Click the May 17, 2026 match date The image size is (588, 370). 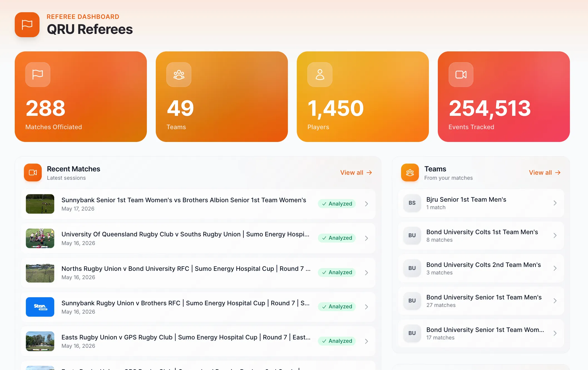click(x=78, y=209)
